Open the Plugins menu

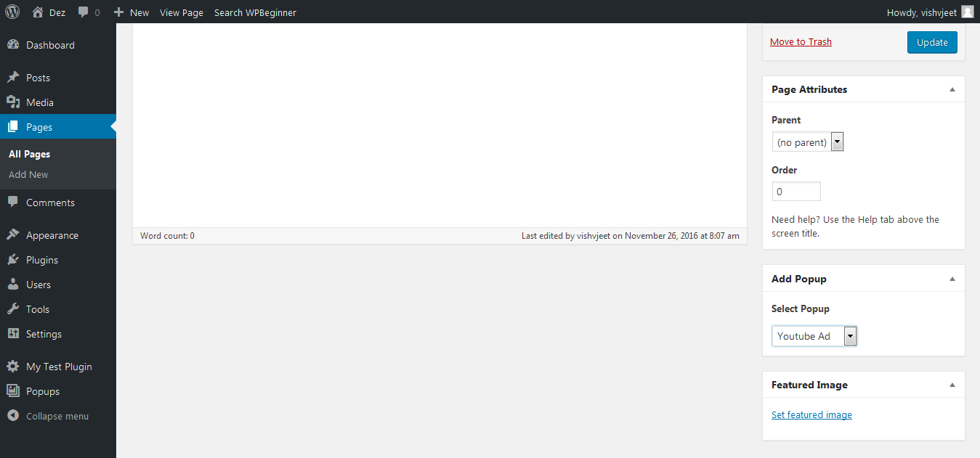[x=58, y=260]
